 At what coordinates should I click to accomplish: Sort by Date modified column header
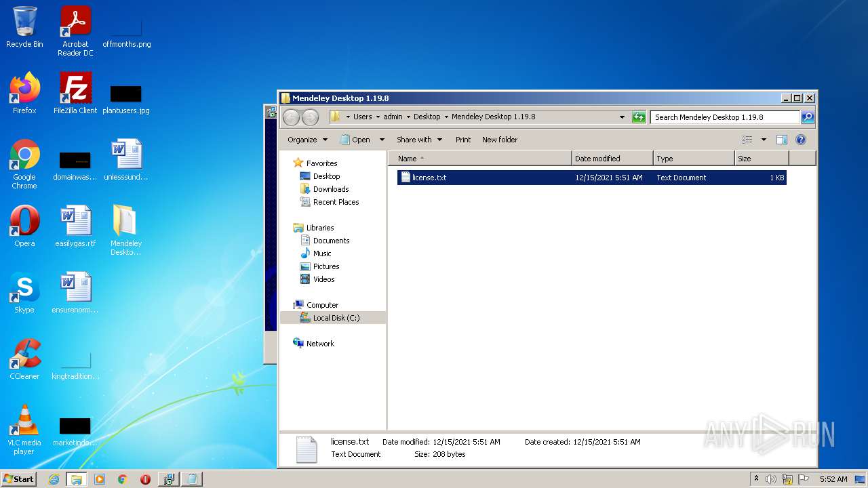click(x=612, y=159)
